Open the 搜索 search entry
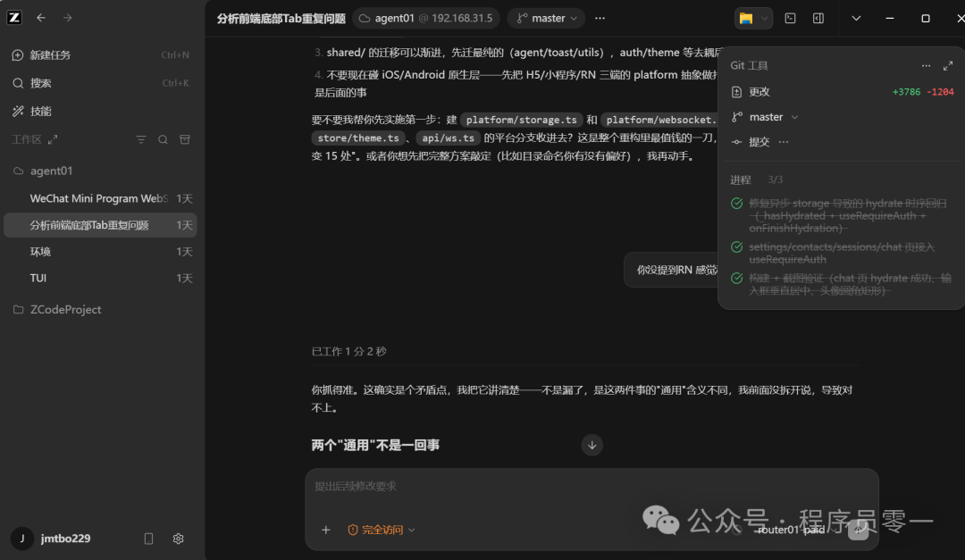 tap(100, 83)
